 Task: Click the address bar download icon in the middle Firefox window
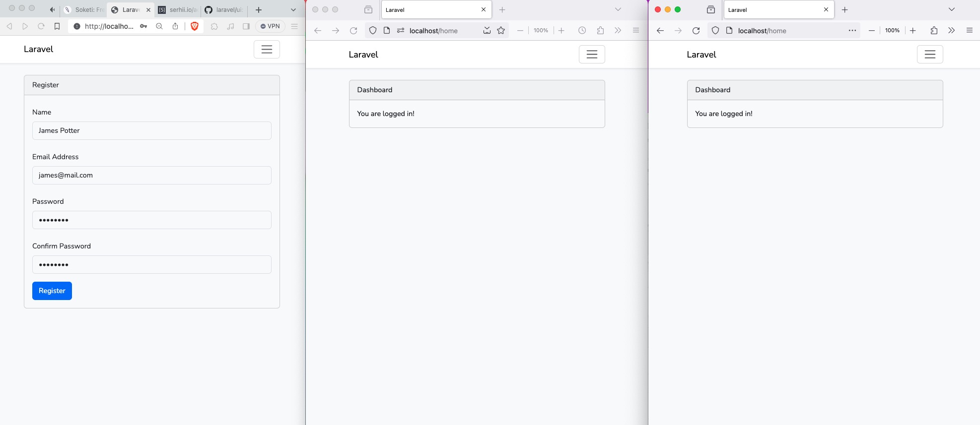coord(487,31)
